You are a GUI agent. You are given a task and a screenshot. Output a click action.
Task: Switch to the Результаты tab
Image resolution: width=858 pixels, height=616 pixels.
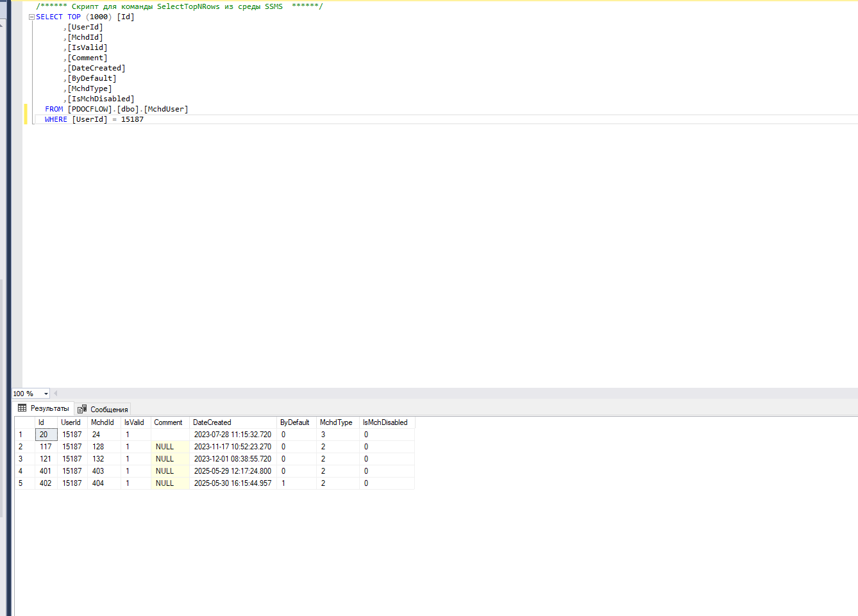pos(43,408)
